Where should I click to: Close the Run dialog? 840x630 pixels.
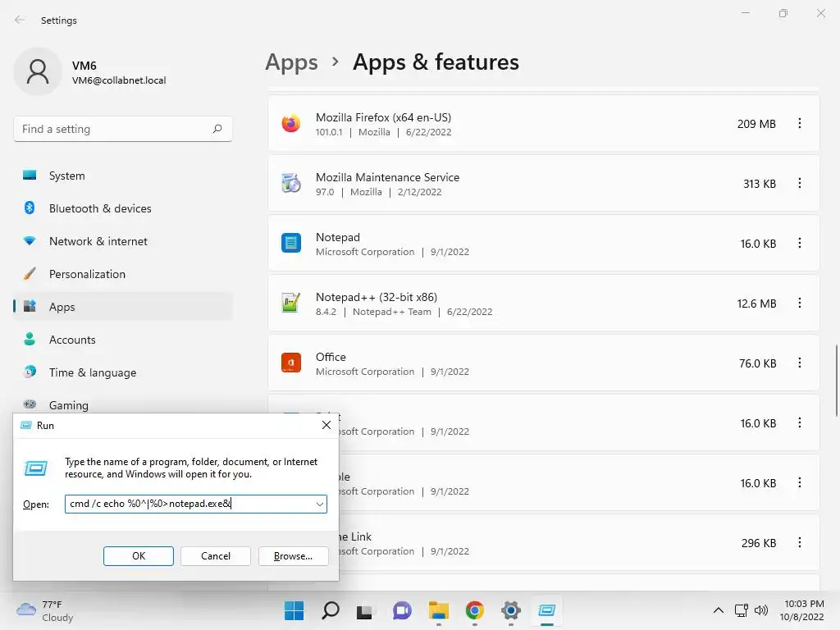point(326,425)
